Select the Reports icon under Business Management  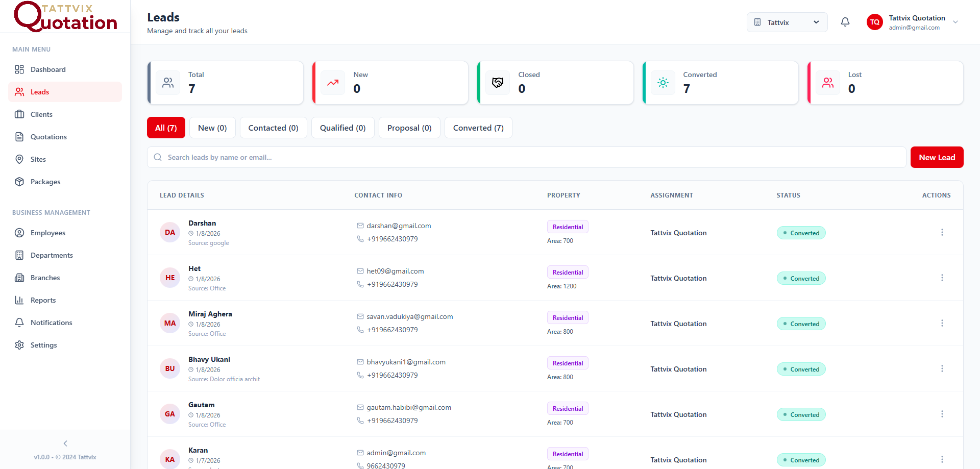[19, 300]
